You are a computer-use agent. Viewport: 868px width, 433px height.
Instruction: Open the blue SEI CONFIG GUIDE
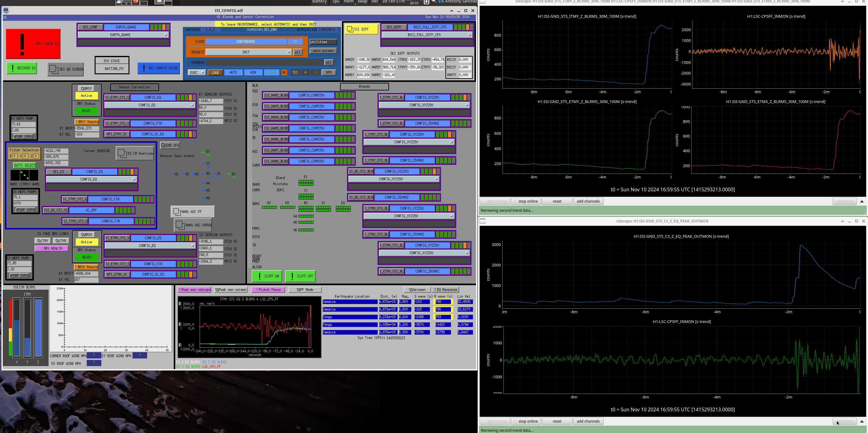pyautogui.click(x=159, y=68)
